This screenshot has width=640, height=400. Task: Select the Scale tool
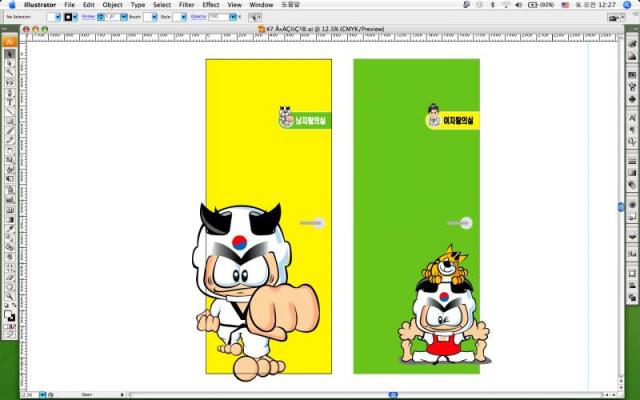coord(10,160)
